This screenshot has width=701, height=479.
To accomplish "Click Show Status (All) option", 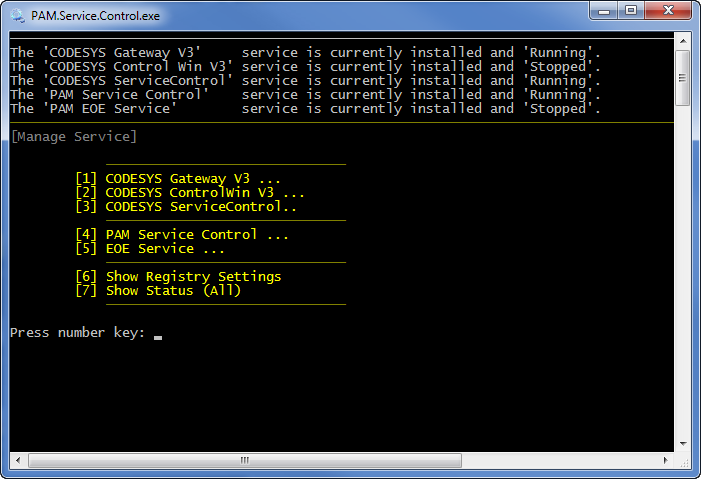I will (x=158, y=291).
